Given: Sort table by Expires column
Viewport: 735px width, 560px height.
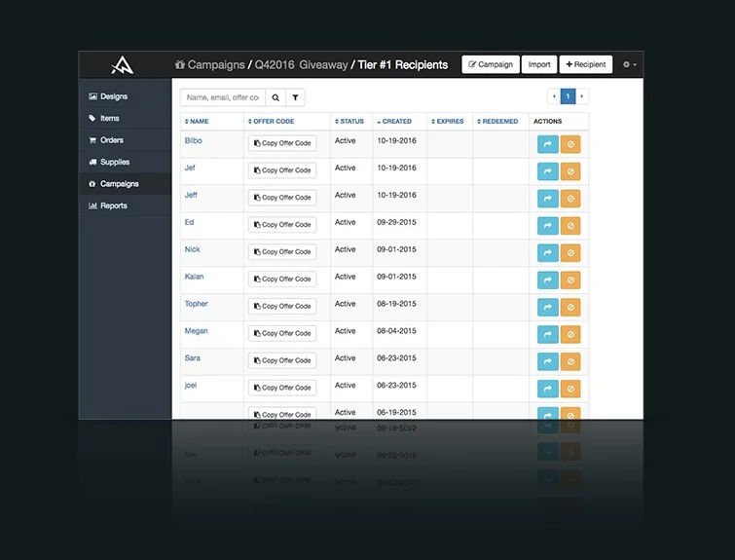Looking at the screenshot, I should [447, 121].
